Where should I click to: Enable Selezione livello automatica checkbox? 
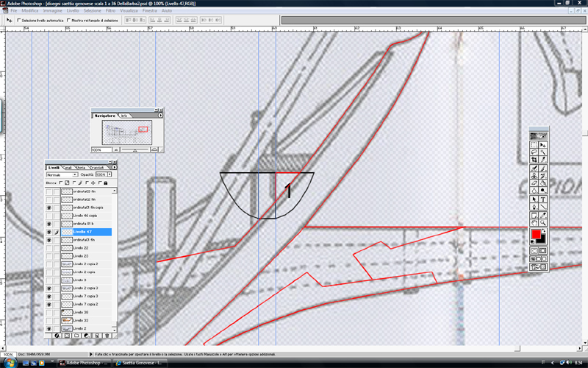tap(20, 20)
